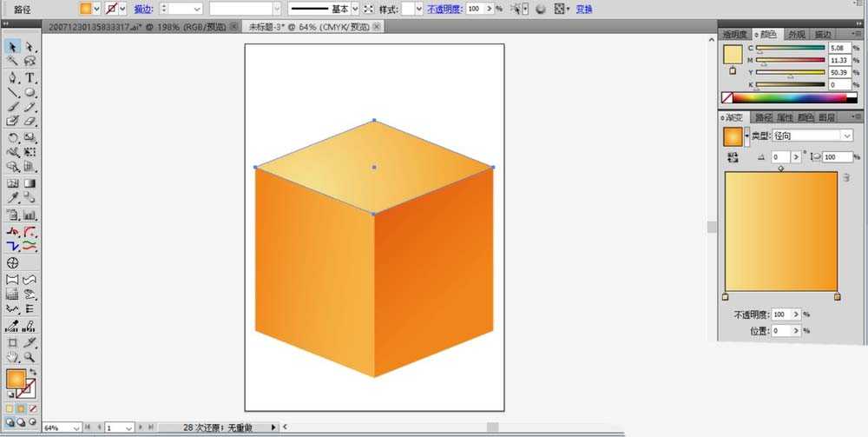The image size is (868, 437).
Task: Select the Eraser tool
Action: pos(30,121)
